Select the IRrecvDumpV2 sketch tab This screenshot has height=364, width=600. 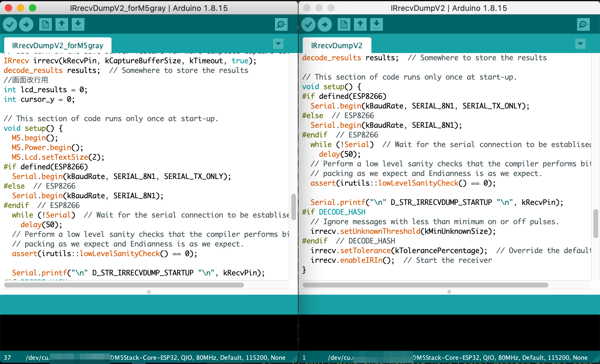[x=336, y=45]
